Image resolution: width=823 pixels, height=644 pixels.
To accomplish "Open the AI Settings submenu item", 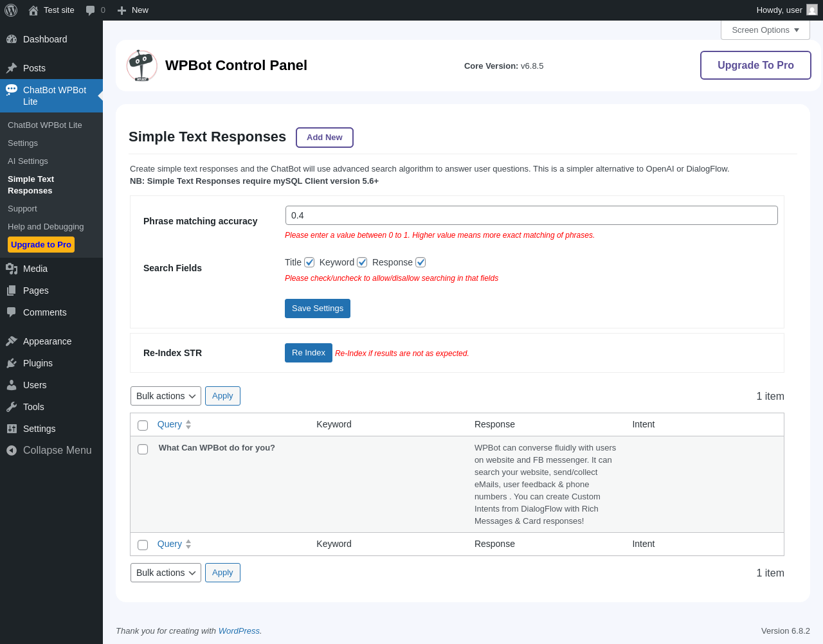I will (28, 161).
